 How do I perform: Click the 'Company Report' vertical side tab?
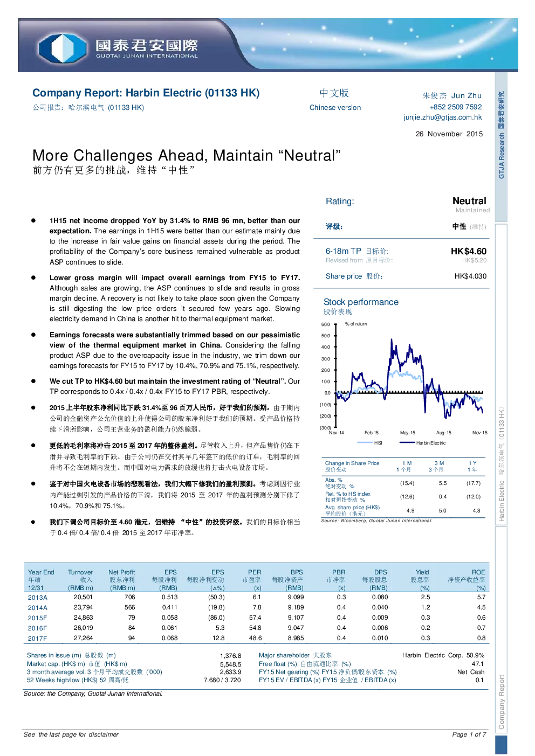501,630
